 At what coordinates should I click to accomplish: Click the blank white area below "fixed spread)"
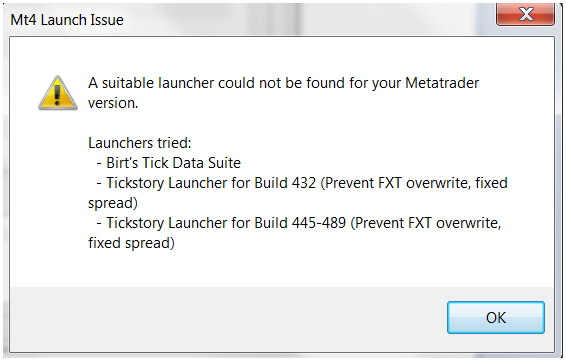pyautogui.click(x=282, y=270)
